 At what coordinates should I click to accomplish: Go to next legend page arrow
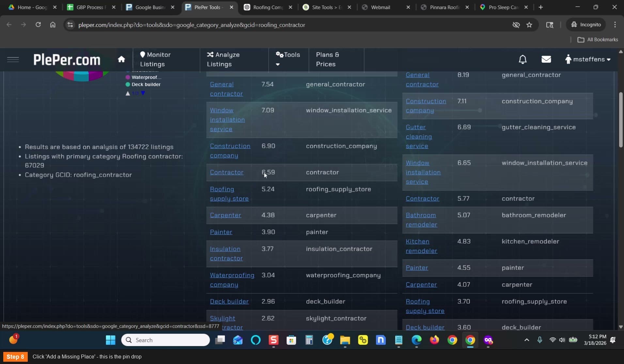point(143,93)
